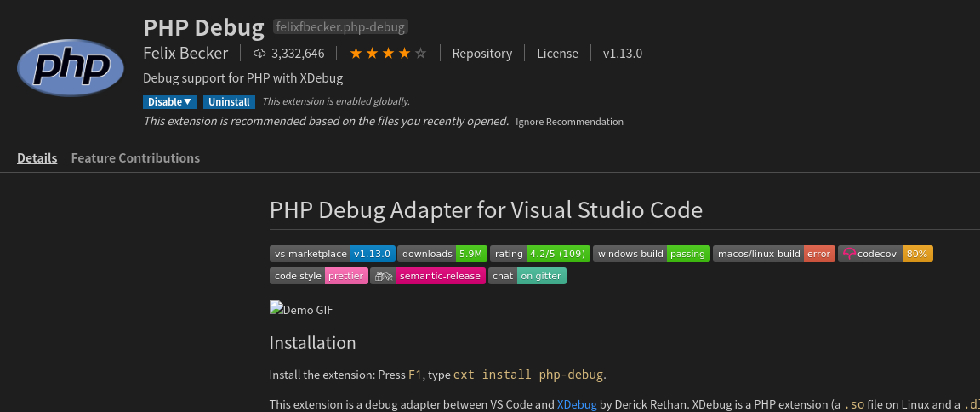Image resolution: width=980 pixels, height=412 pixels.
Task: Click the code style prettier badge
Action: pos(319,276)
